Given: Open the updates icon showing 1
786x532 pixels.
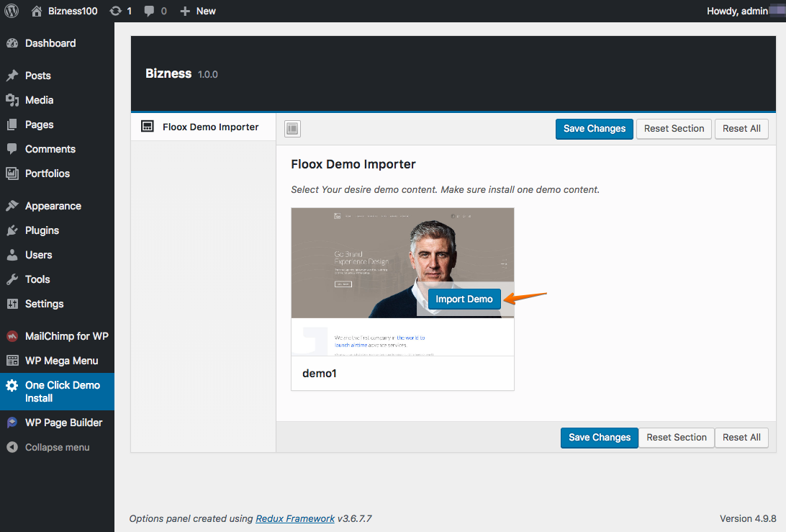Looking at the screenshot, I should 116,11.
